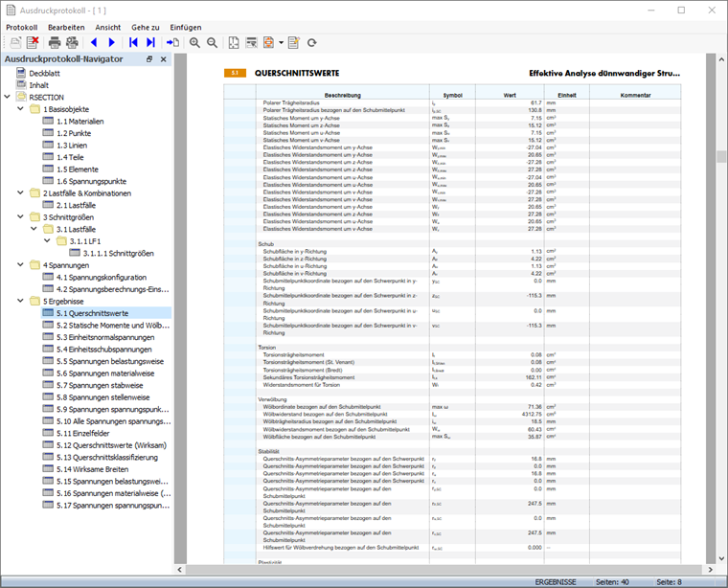Select Inhalt in the navigator

point(39,85)
